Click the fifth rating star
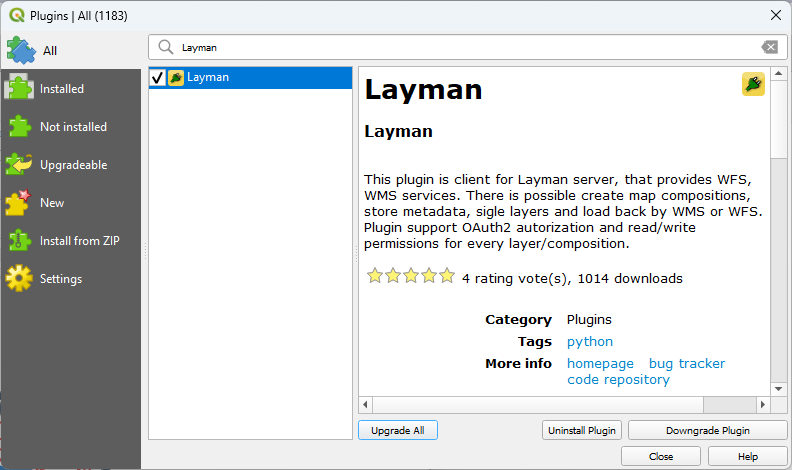 pos(447,276)
